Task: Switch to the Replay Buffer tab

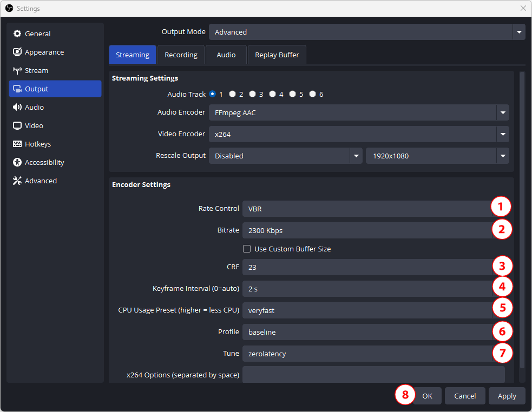Action: point(277,55)
